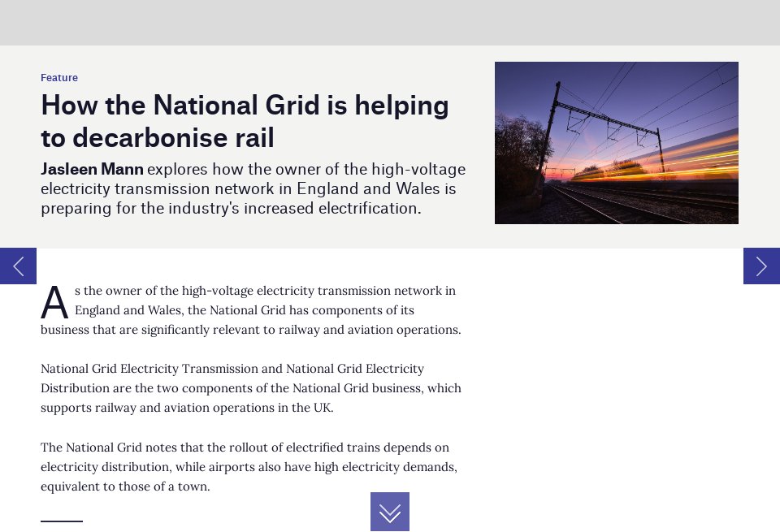Select the Feature section label
The height and width of the screenshot is (532, 780).
[x=59, y=77]
